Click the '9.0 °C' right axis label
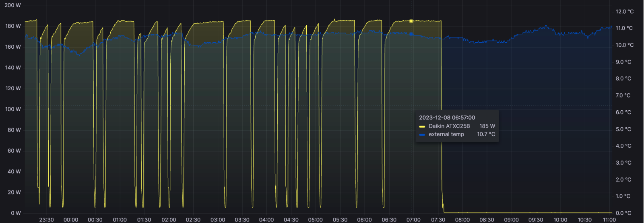 click(623, 62)
